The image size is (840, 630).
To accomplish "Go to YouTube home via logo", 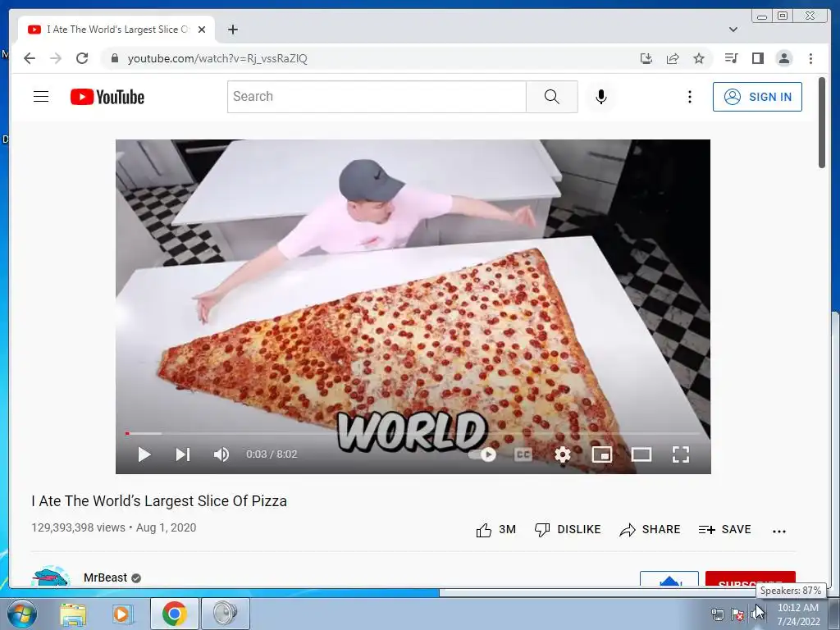I will coord(107,97).
